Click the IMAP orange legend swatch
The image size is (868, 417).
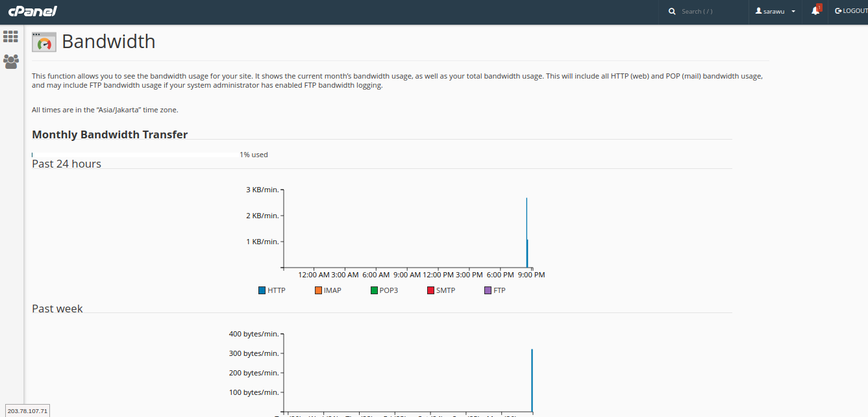[318, 290]
